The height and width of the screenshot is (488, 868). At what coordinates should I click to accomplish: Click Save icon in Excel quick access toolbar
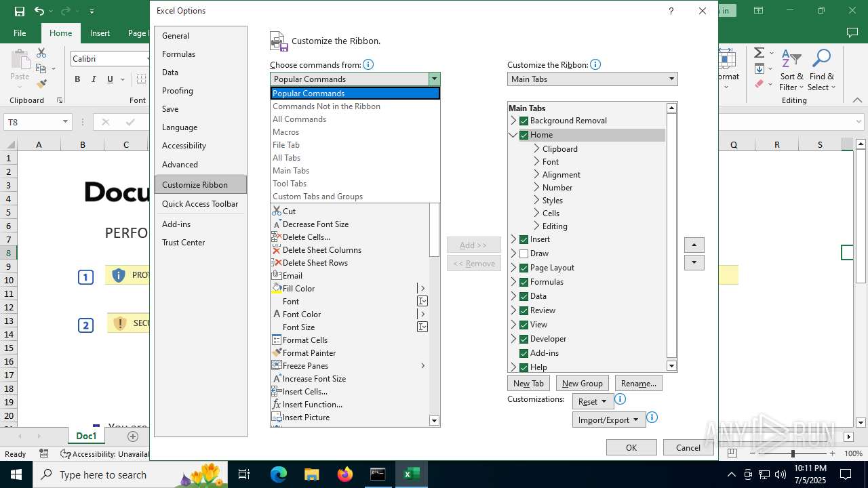(19, 11)
